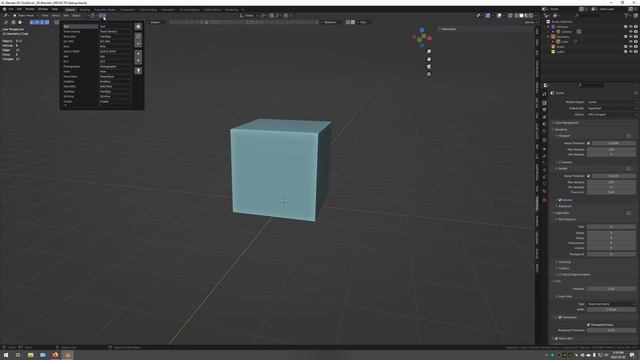Hide Cube with its eye icon in outliner

click(x=631, y=42)
